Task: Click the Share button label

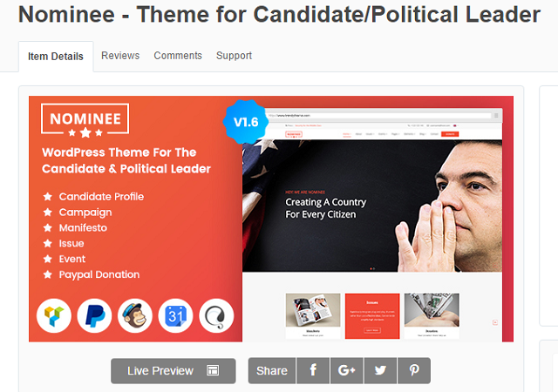Action: point(272,370)
